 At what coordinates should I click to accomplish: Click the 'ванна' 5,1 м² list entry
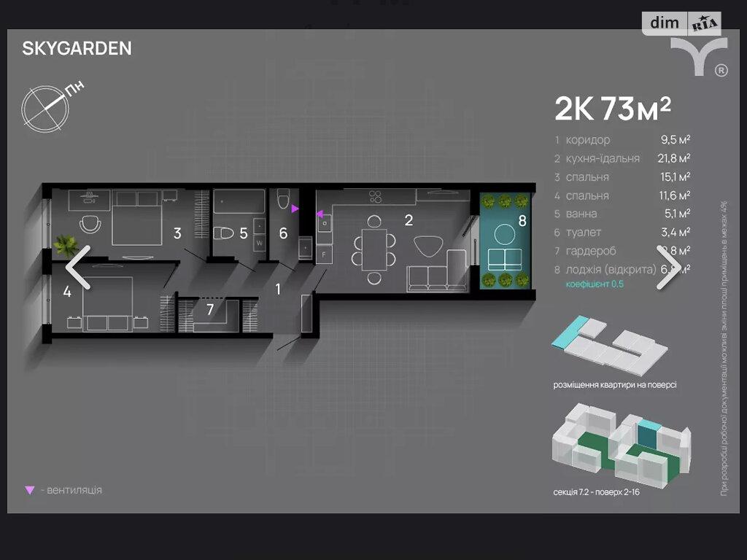622,214
